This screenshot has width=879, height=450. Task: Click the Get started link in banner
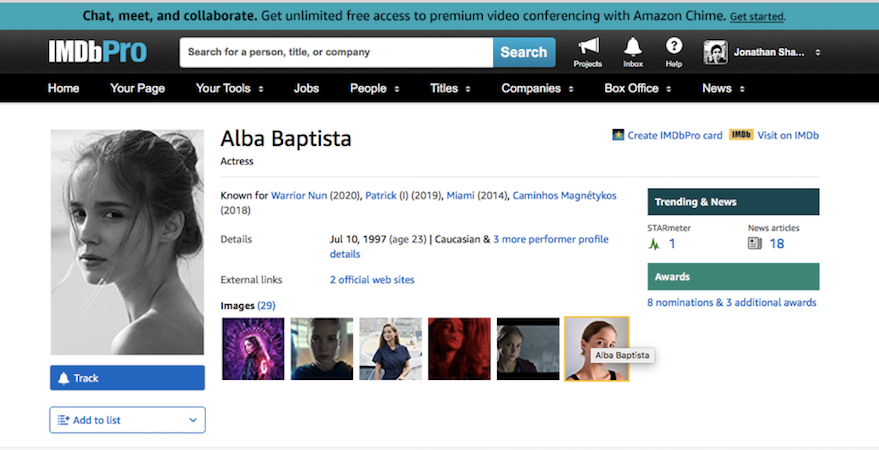pos(757,16)
